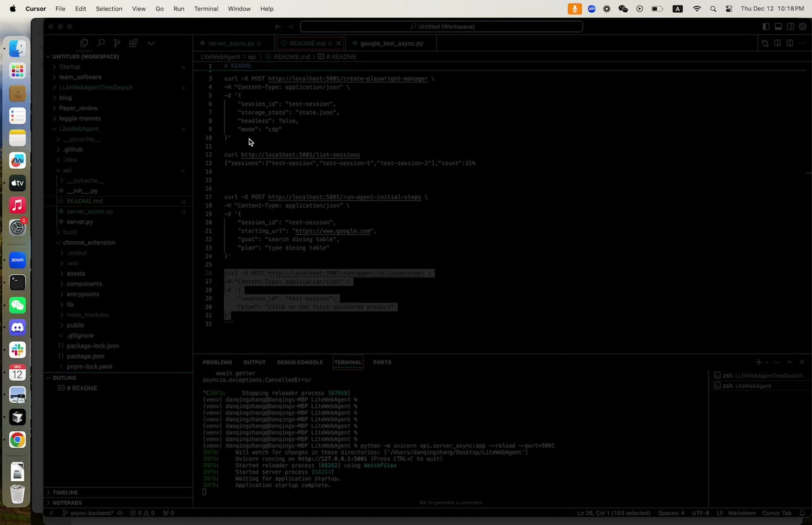
Task: Switch to the PROBLEMS panel tab
Action: pos(217,362)
